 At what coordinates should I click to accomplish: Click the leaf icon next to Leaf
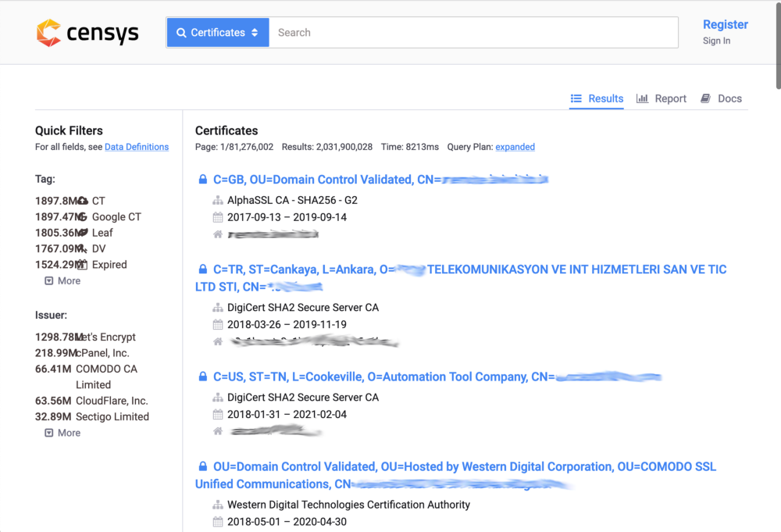click(x=84, y=233)
